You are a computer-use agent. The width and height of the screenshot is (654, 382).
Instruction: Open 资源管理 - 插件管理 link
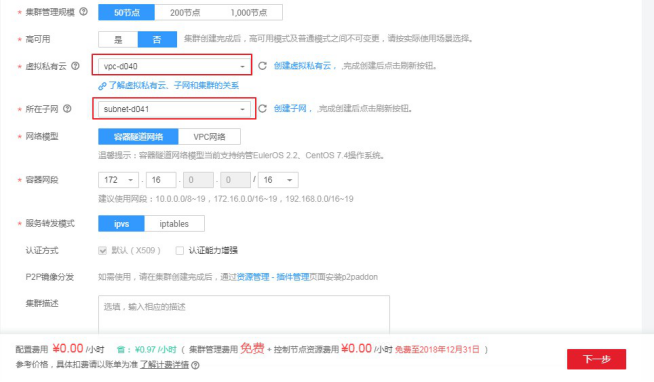tap(273, 277)
